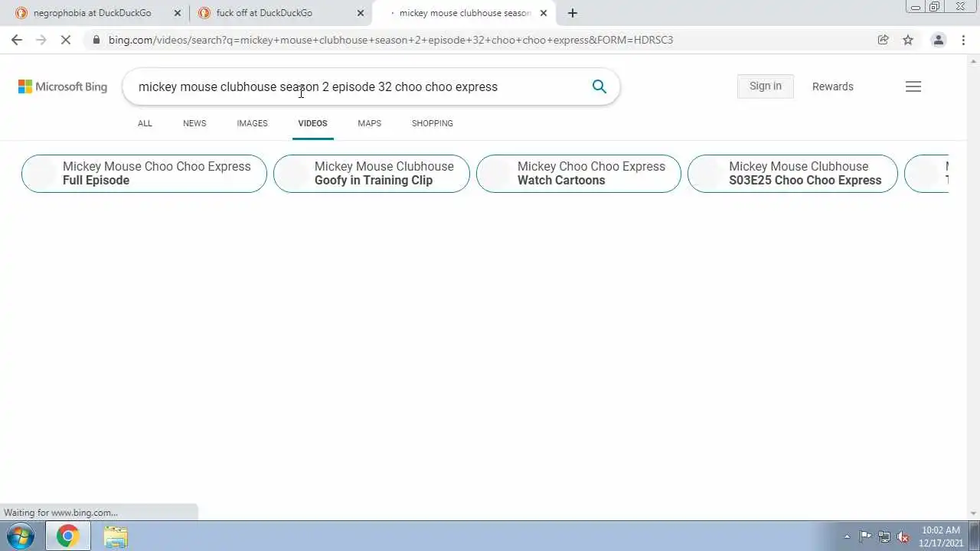Close the negrophobia DuckDuckGo tab

(178, 13)
